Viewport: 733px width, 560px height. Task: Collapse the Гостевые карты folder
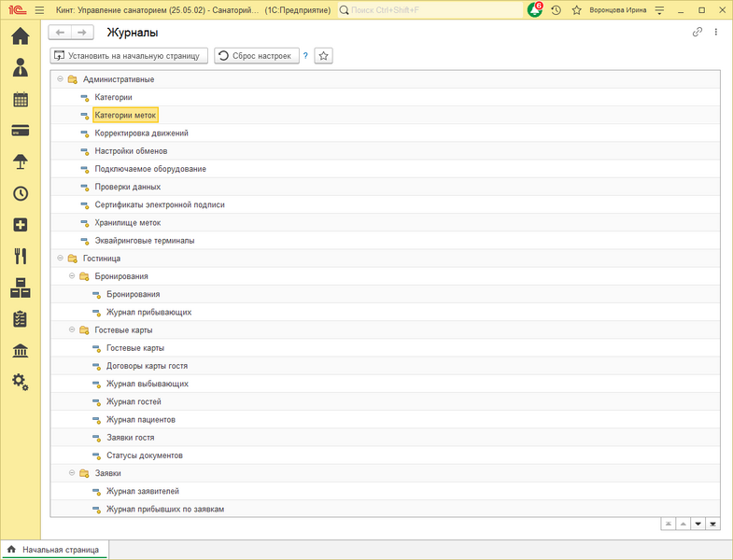tap(72, 329)
